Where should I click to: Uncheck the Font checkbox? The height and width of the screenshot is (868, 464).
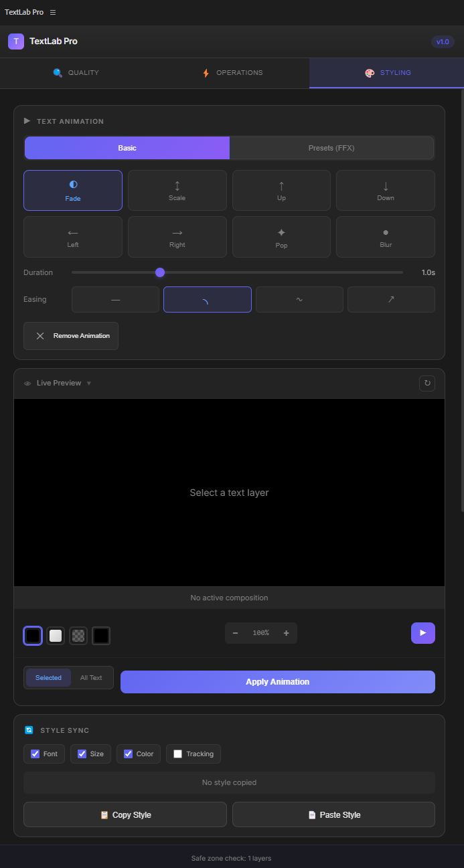tap(35, 754)
